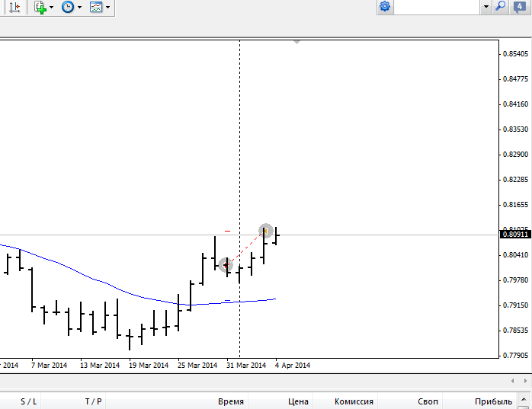532x409 pixels.
Task: Toggle the chart shift button in the toolbar
Action: [x=14, y=7]
